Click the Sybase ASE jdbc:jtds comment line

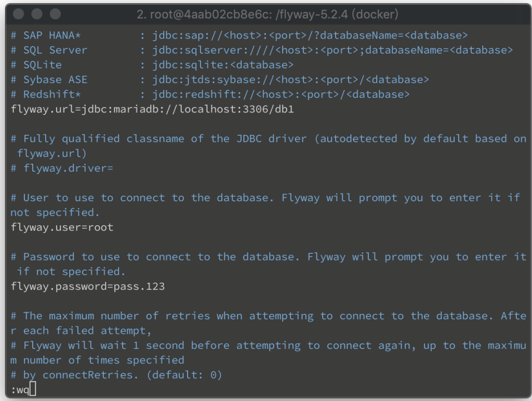(220, 80)
